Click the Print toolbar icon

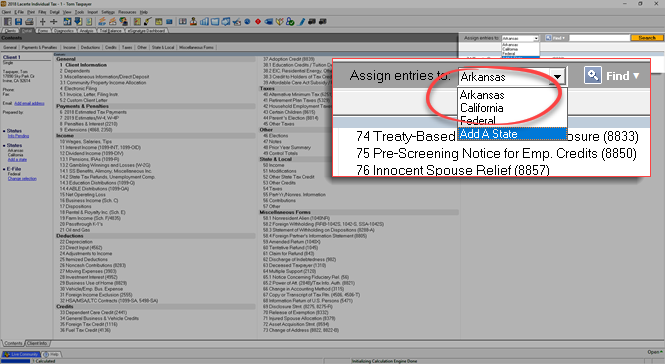tap(29, 21)
